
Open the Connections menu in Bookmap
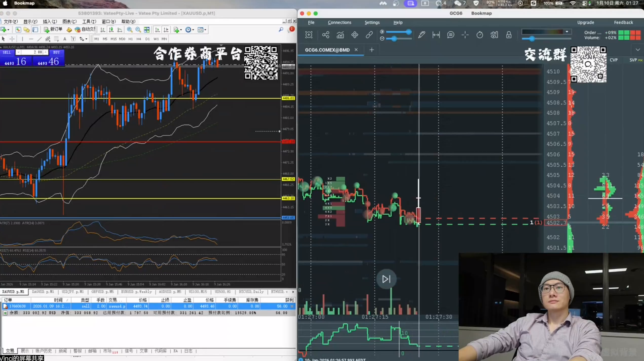(x=339, y=23)
